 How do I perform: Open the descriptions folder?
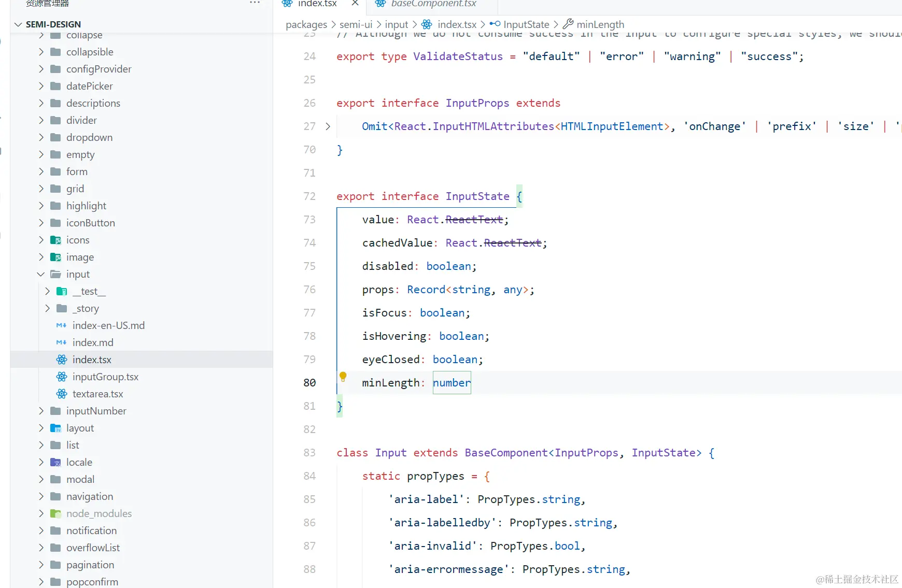tap(93, 103)
